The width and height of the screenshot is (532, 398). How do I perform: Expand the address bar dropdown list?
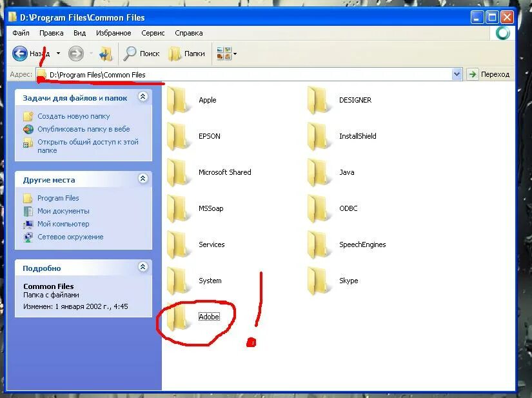coord(457,74)
